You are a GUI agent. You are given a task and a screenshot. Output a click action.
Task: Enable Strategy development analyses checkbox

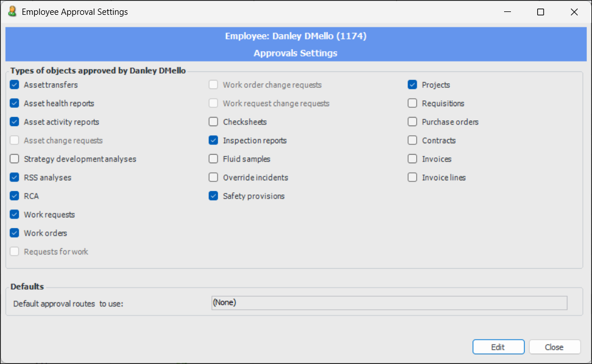point(15,159)
